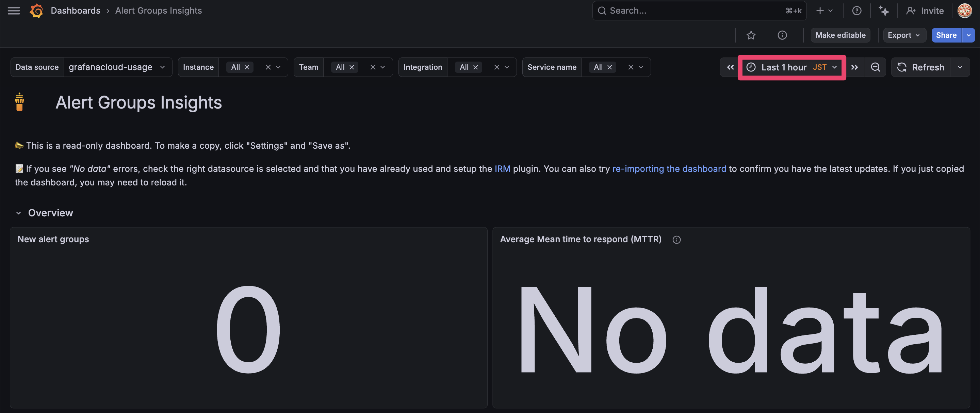Viewport: 980px width, 413px height.
Task: Collapse the Overview row
Action: tap(18, 213)
